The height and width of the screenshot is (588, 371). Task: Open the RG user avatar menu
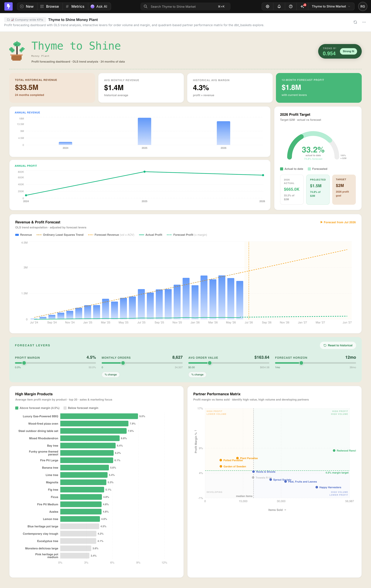(362, 6)
